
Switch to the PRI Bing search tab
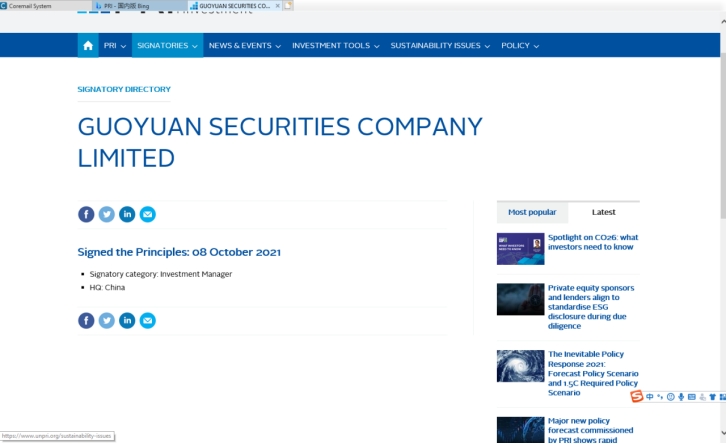(140, 6)
